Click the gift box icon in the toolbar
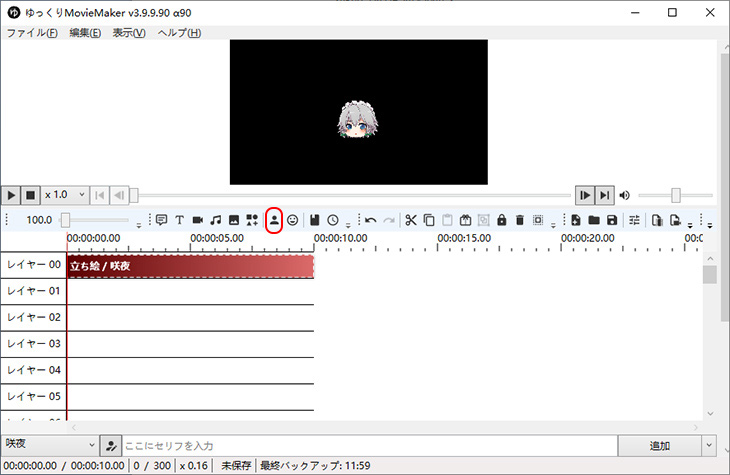 tap(465, 220)
